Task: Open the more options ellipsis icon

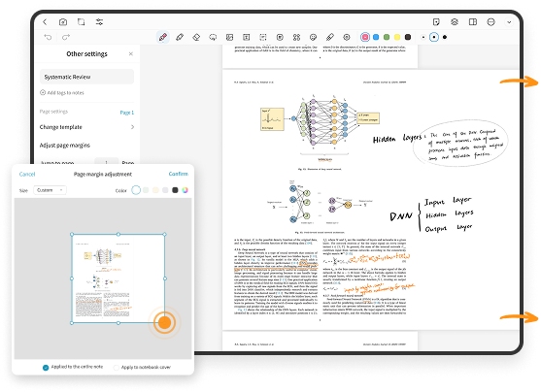Action: 490,22
